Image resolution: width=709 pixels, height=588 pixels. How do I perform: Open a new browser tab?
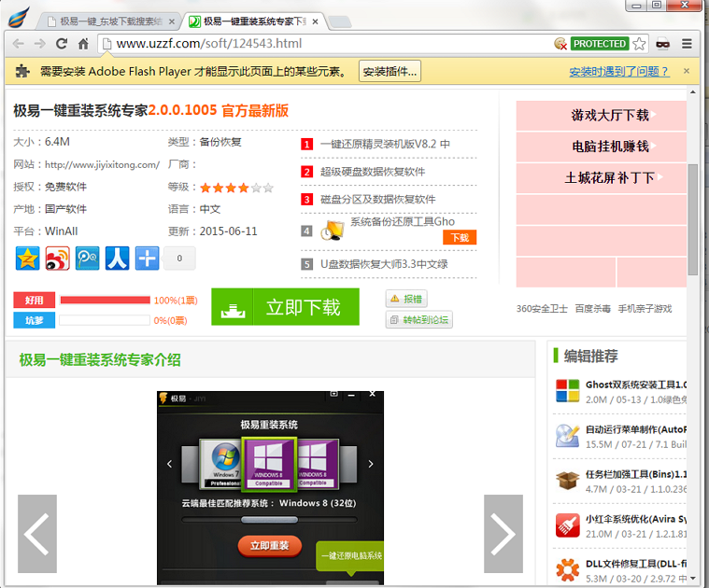point(340,21)
